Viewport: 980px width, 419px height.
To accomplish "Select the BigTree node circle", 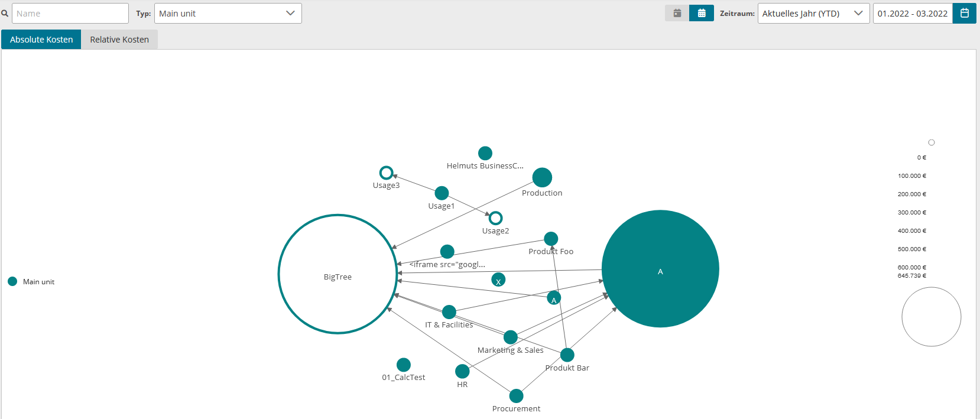I will 338,274.
